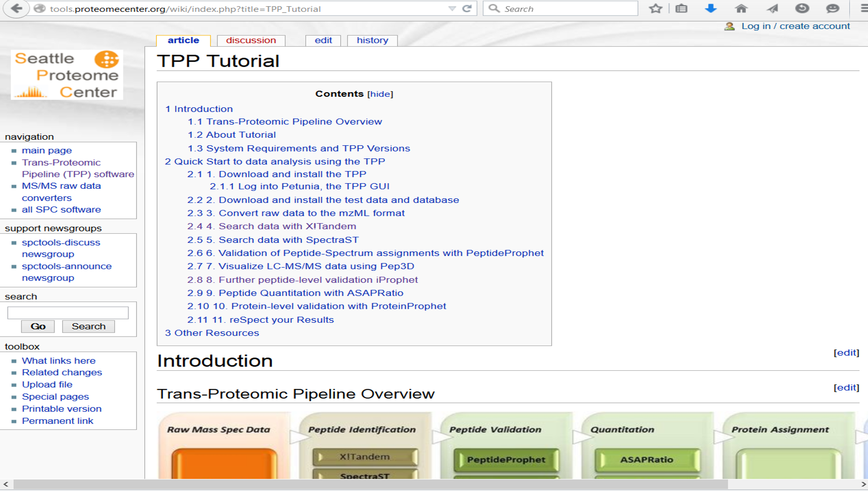This screenshot has height=491, width=868.
Task: Open 2.7 Visualize LC-MS/MS using Pep3D
Action: click(x=300, y=266)
